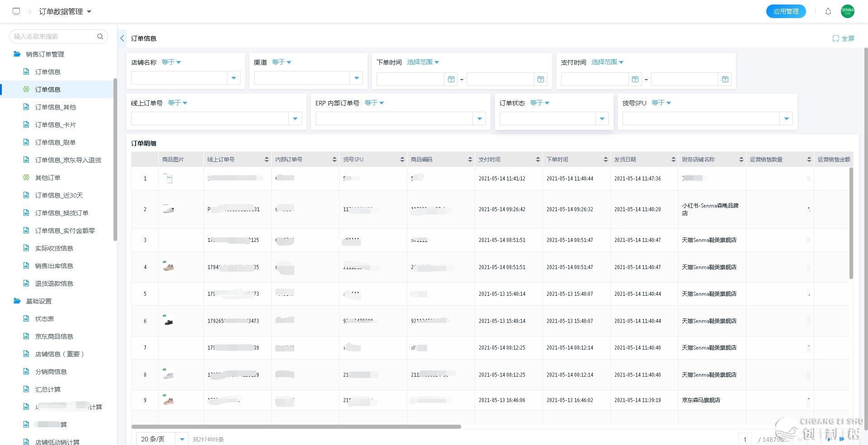868x445 pixels.
Task: Click the table vertical scrollbar
Action: click(851, 223)
